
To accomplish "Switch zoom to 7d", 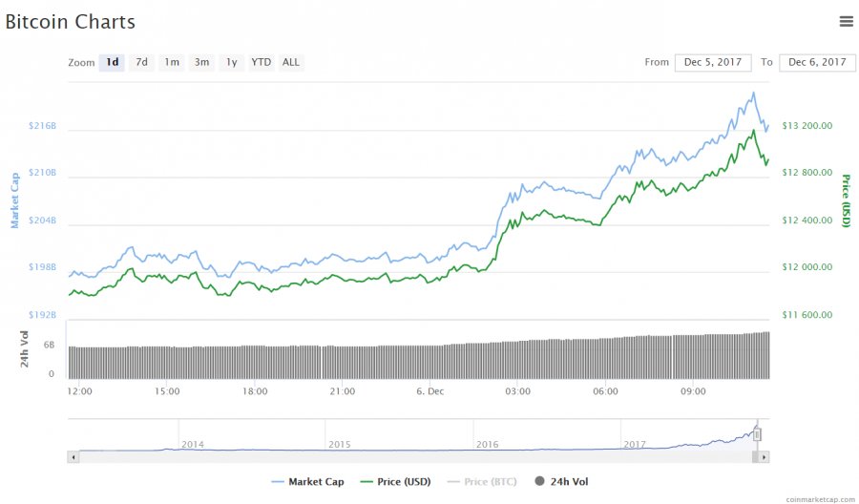I will click(x=141, y=62).
